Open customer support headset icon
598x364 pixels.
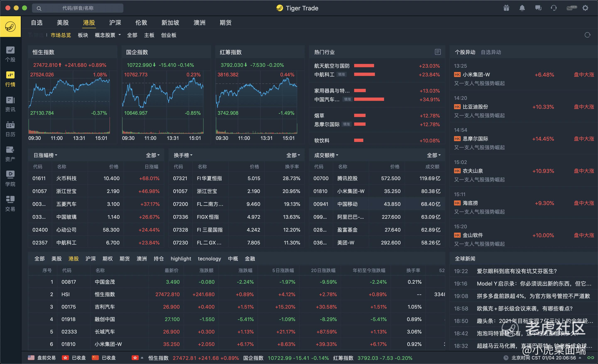554,8
